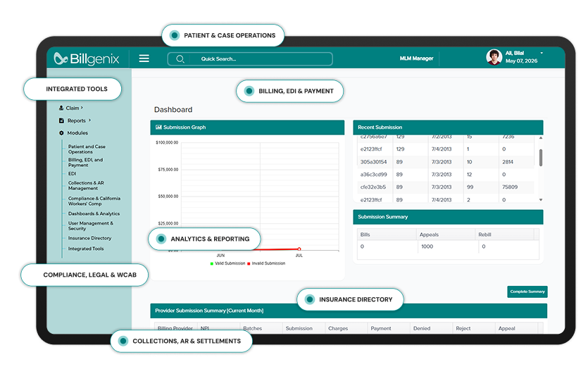Select the 305a30154 submission row
Viewport: 588px width, 381px height.
[x=445, y=162]
